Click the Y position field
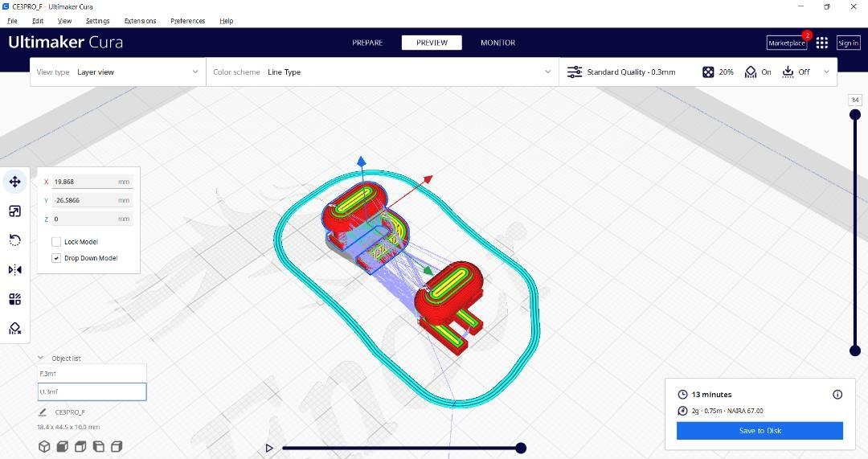This screenshot has height=459, width=868. (x=92, y=200)
